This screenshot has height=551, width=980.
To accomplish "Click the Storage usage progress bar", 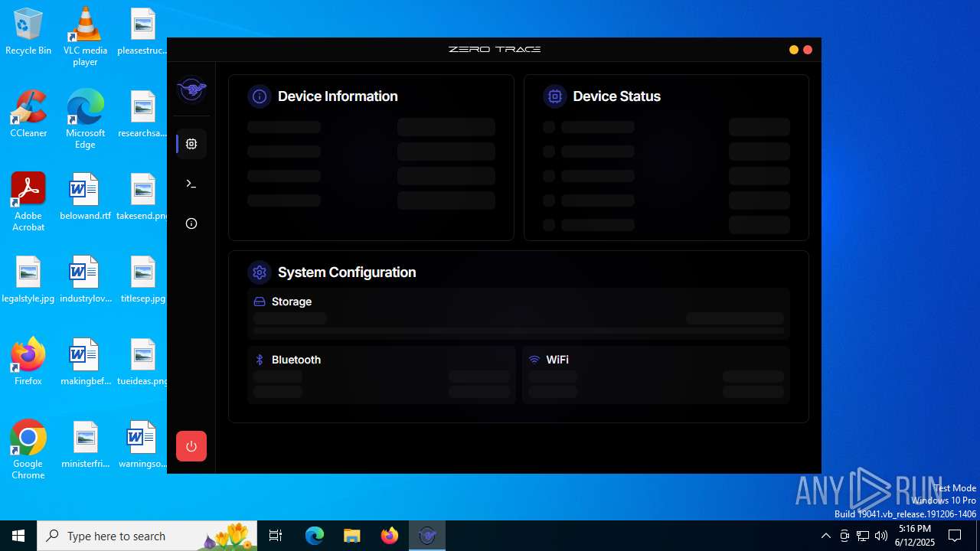I will coord(518,331).
